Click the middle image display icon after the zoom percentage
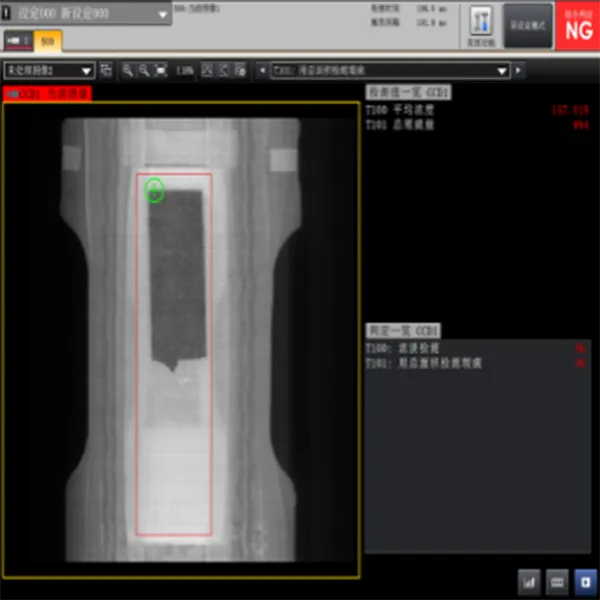 [x=224, y=70]
